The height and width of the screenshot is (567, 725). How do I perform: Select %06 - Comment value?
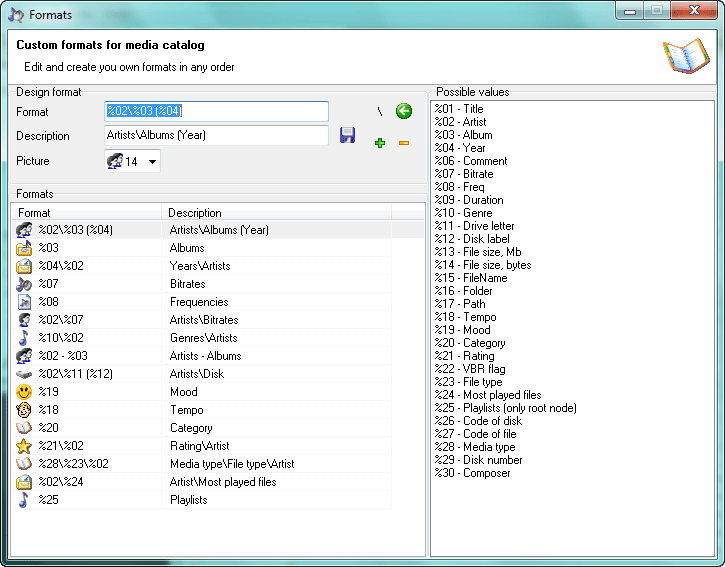pos(471,161)
